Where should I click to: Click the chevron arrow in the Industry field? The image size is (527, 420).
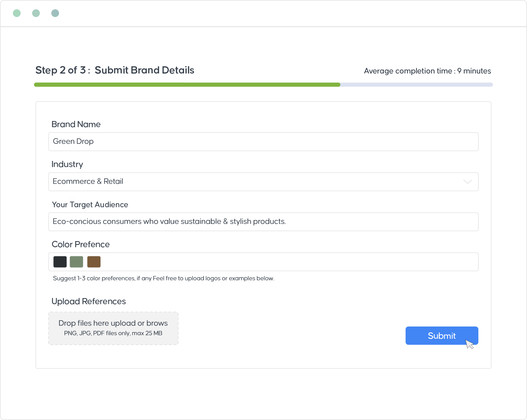[467, 182]
